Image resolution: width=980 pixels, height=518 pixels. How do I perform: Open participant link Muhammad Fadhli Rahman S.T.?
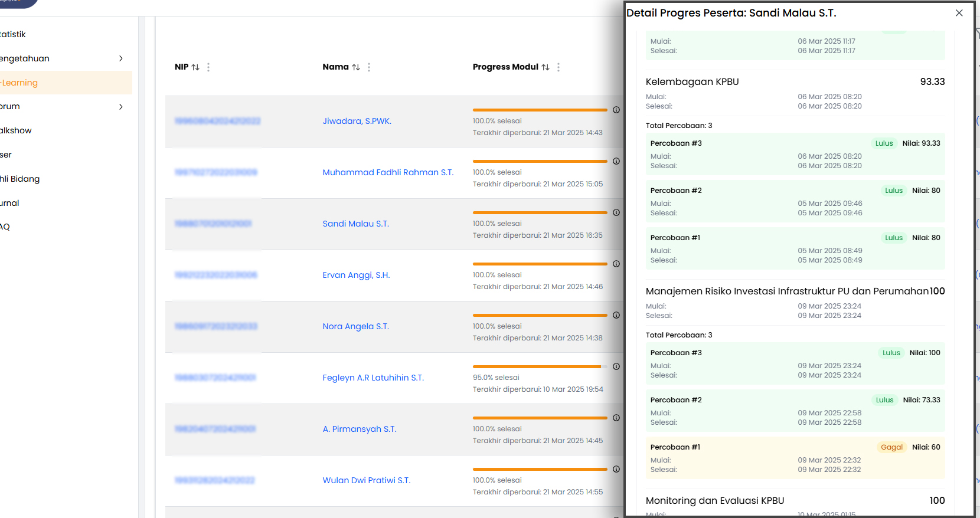point(388,172)
